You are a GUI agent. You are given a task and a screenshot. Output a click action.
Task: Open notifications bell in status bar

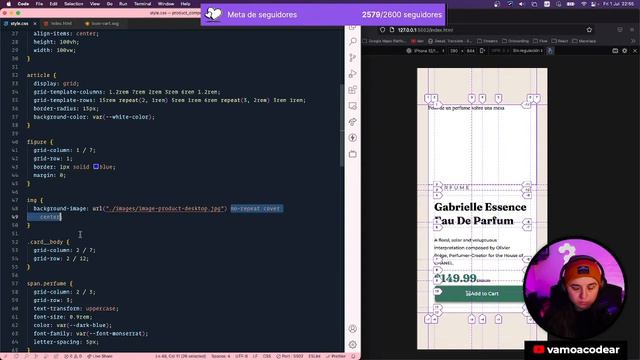pos(353,356)
